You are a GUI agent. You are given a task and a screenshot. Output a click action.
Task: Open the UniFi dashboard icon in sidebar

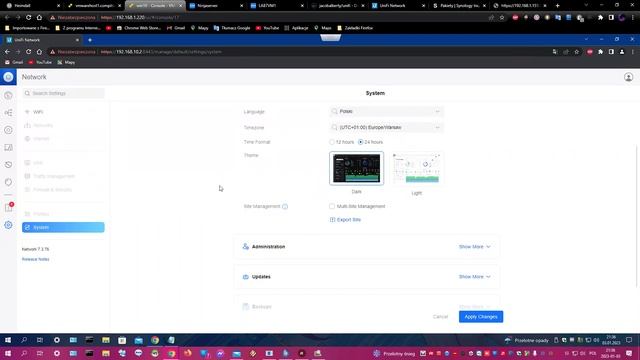click(8, 96)
